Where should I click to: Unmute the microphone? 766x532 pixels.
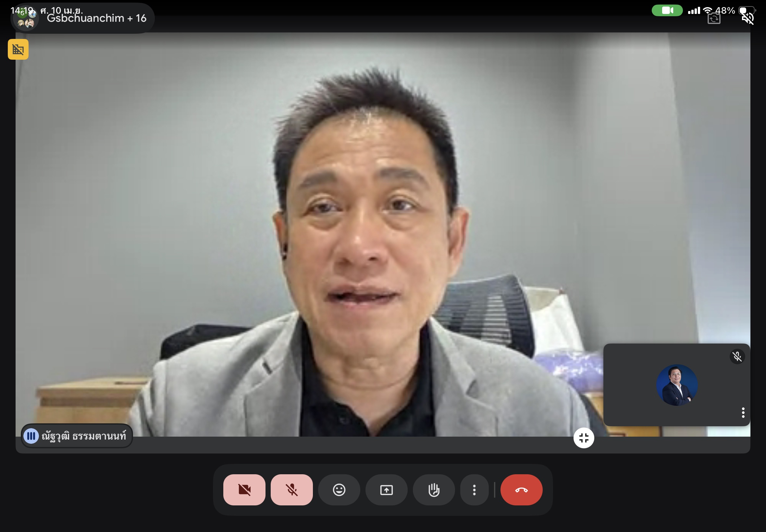click(x=291, y=490)
